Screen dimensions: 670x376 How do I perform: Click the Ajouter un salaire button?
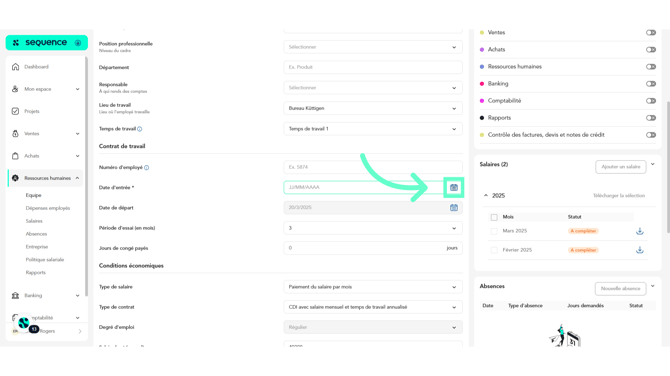(620, 167)
